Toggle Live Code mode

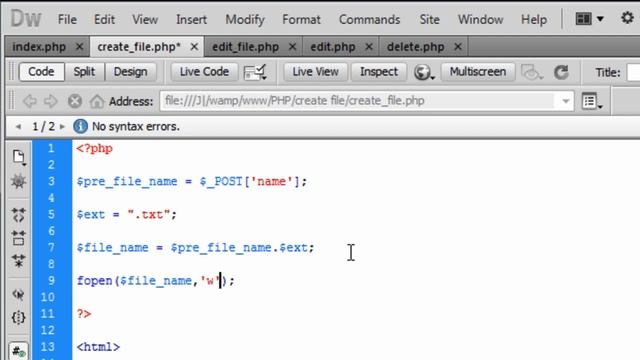(204, 72)
